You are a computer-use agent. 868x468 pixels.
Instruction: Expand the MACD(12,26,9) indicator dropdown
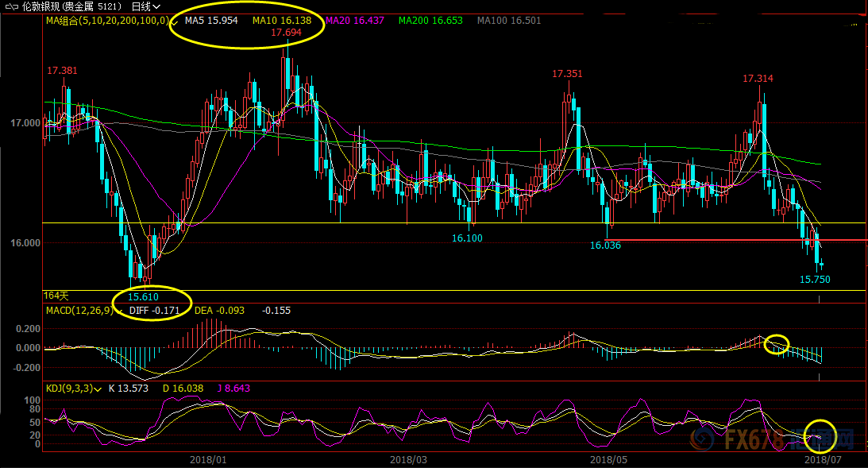[121, 311]
